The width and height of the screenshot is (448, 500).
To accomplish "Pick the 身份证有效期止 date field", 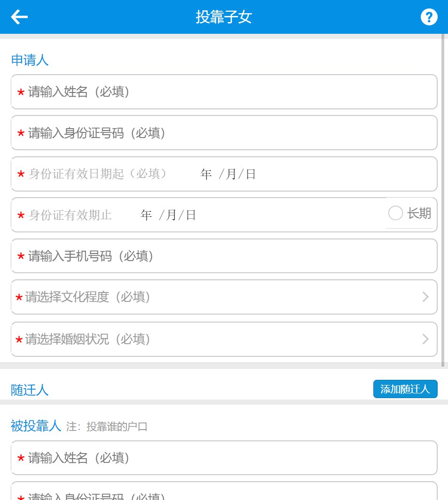I will pyautogui.click(x=168, y=215).
